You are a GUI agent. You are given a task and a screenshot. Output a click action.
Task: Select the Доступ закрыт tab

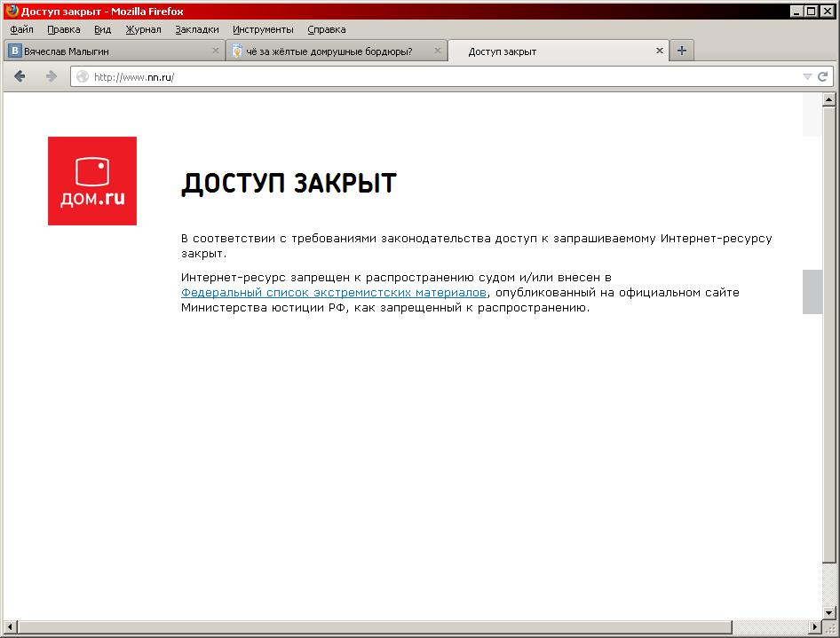(559, 51)
